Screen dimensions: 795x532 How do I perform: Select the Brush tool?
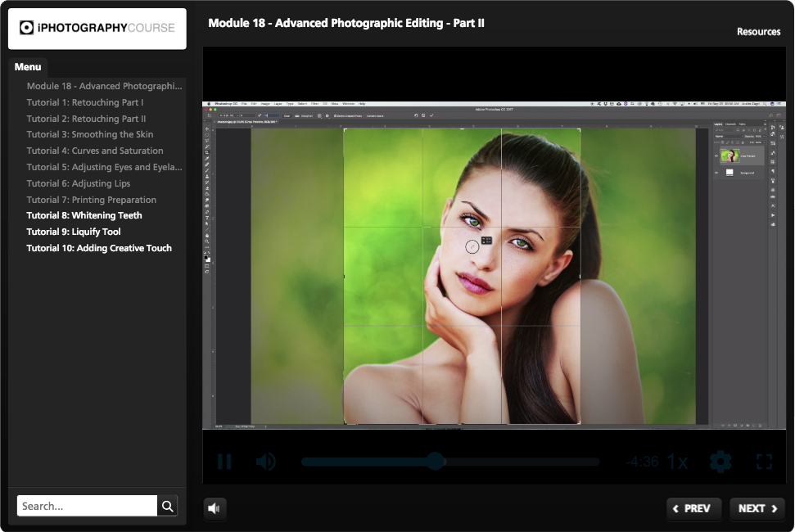[207, 170]
